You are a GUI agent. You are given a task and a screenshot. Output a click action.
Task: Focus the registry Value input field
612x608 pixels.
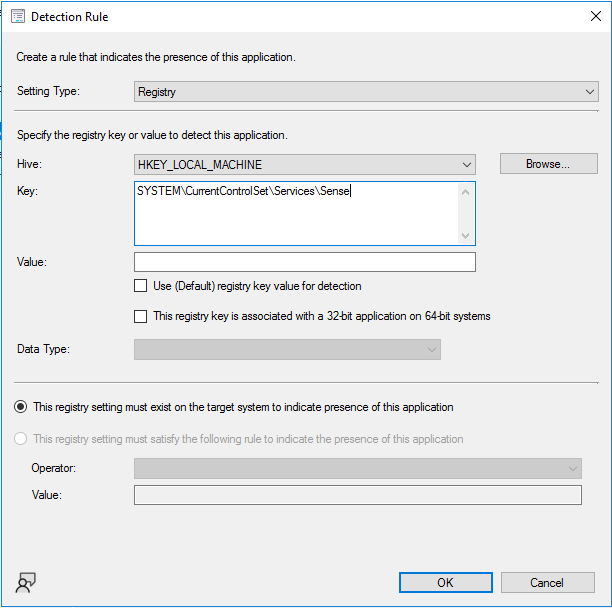pyautogui.click(x=305, y=262)
